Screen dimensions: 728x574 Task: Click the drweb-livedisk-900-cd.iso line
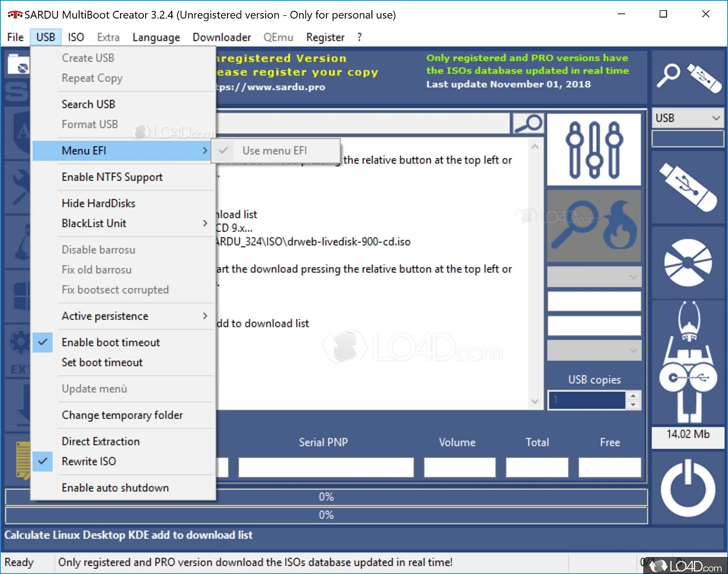[x=313, y=242]
